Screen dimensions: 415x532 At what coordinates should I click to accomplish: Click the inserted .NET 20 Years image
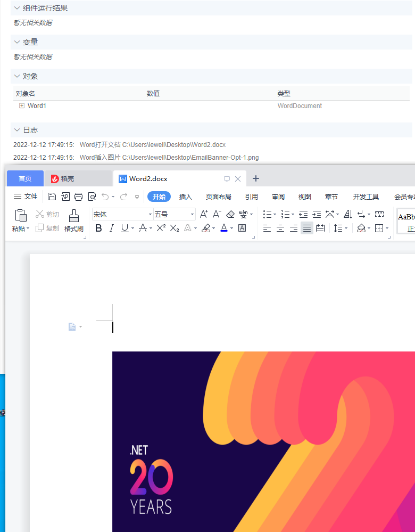point(263,441)
